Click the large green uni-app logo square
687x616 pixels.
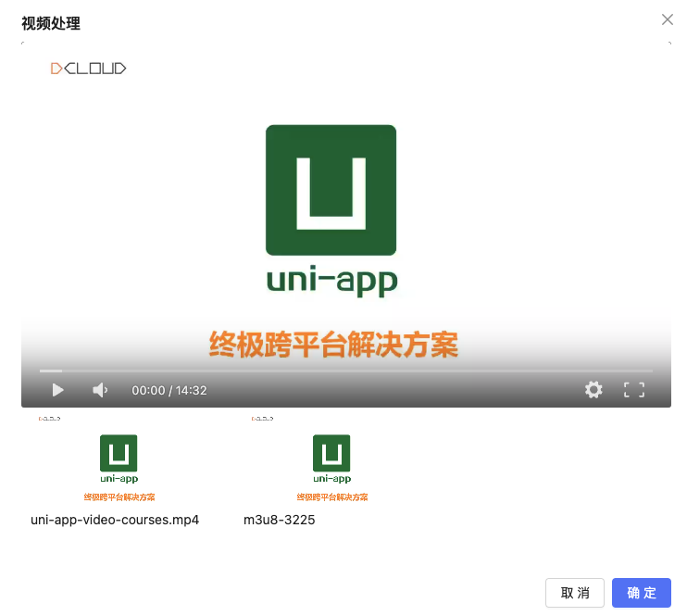pyautogui.click(x=331, y=190)
